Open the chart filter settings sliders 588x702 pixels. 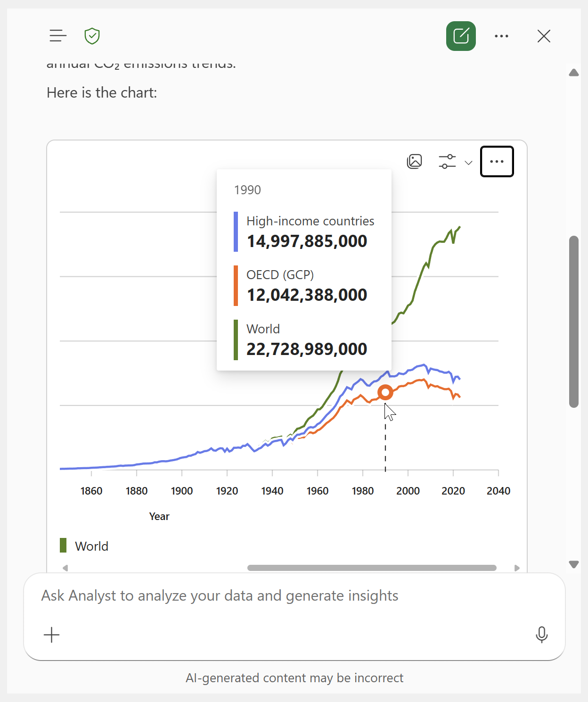pyautogui.click(x=447, y=161)
